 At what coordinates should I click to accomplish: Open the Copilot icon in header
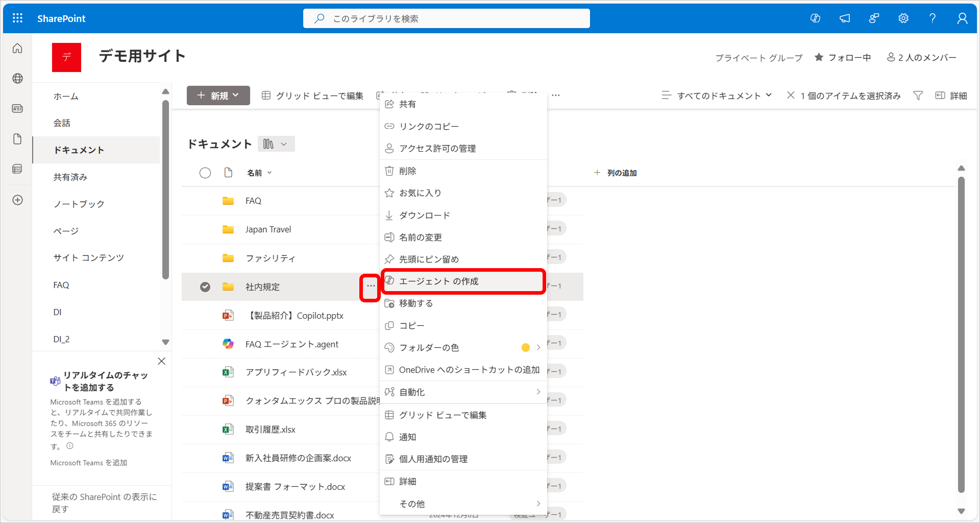(x=815, y=18)
